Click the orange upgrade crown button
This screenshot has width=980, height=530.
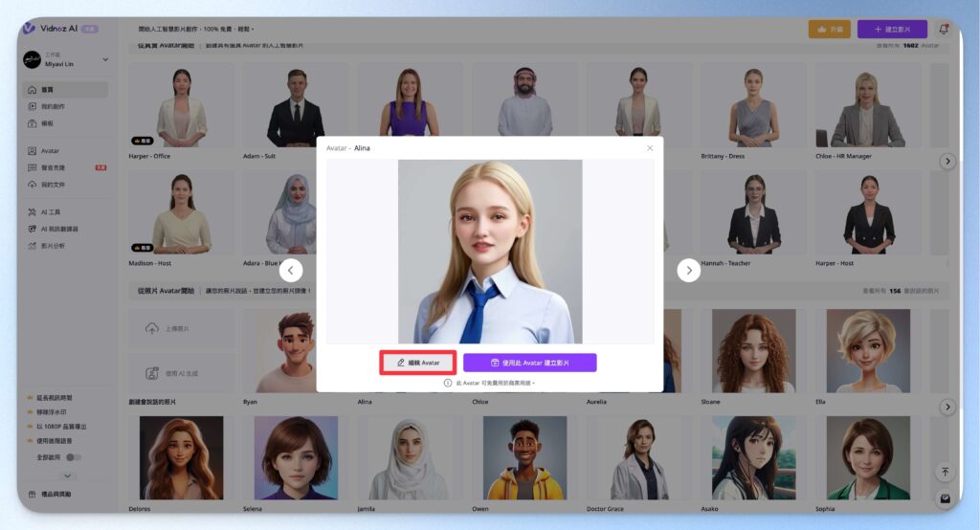click(x=830, y=29)
